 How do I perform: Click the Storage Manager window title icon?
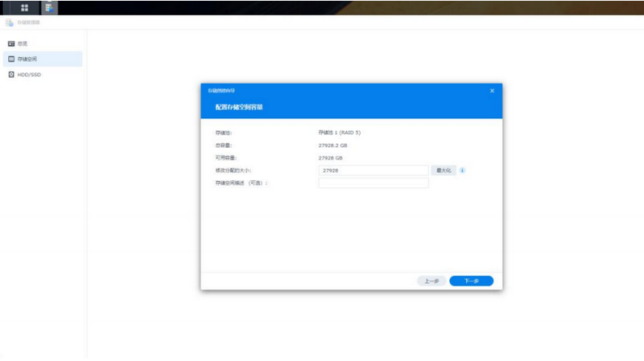click(10, 23)
